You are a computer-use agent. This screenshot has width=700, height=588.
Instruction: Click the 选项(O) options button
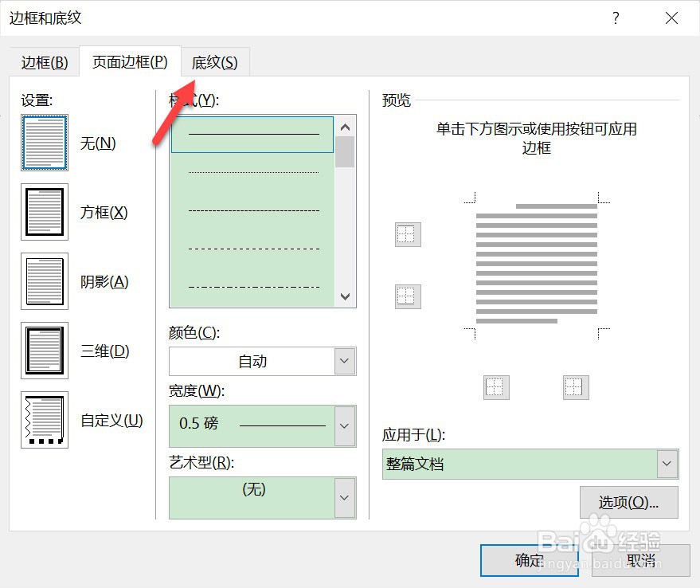628,503
